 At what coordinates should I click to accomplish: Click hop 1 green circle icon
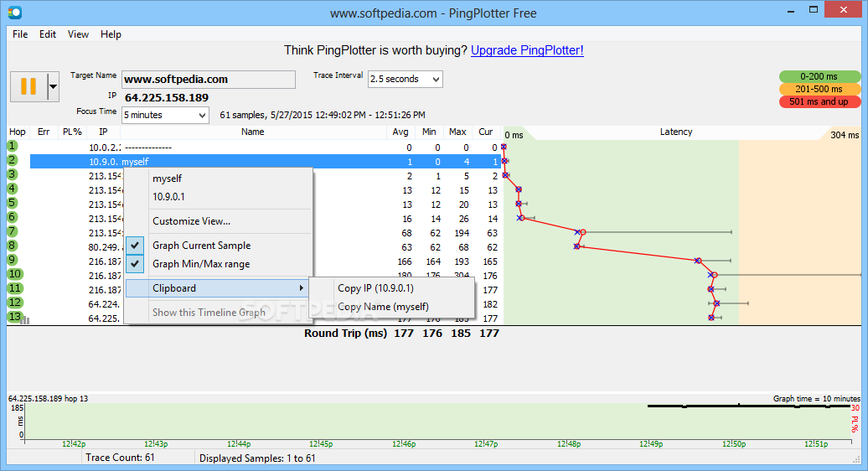coord(13,146)
